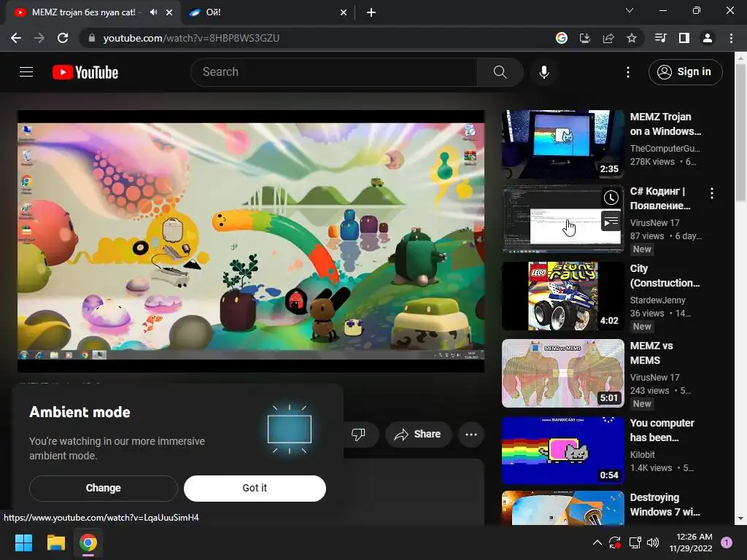Mute the MEMZ tab via speaker icon
747x560 pixels.
(x=153, y=12)
